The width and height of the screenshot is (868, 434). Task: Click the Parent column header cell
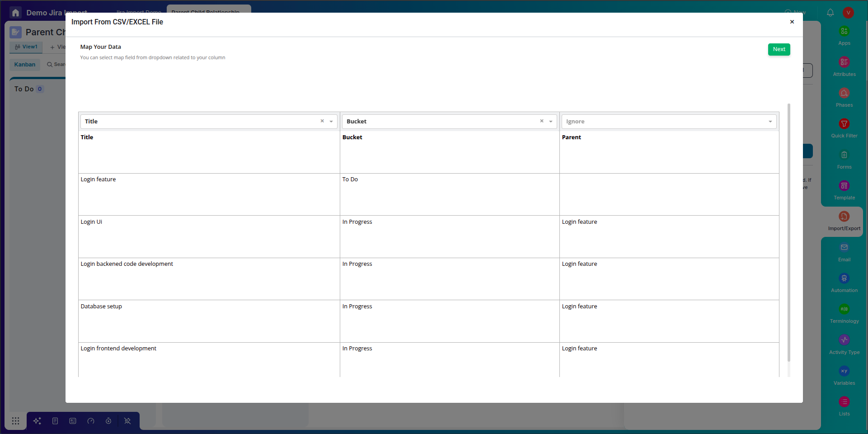pyautogui.click(x=669, y=152)
